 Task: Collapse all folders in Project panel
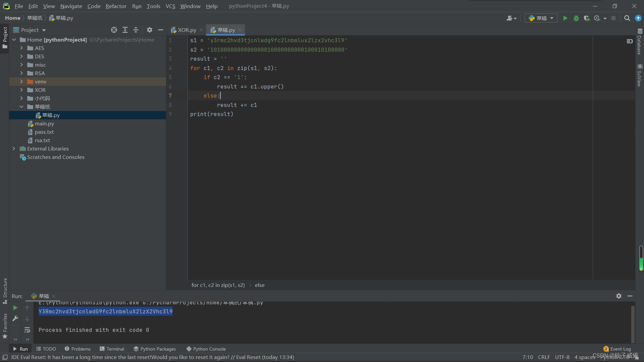point(136,30)
